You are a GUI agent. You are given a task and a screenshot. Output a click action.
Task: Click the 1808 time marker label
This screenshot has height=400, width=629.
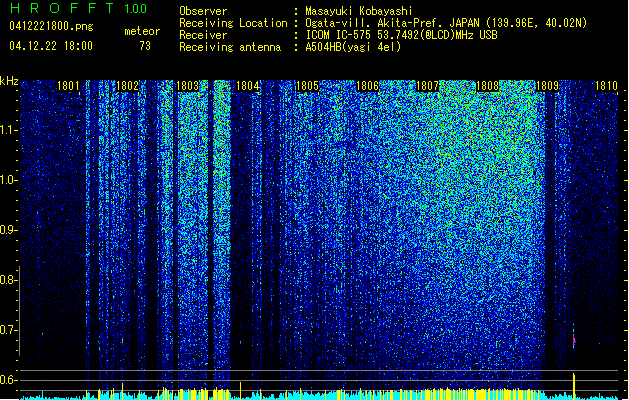487,86
